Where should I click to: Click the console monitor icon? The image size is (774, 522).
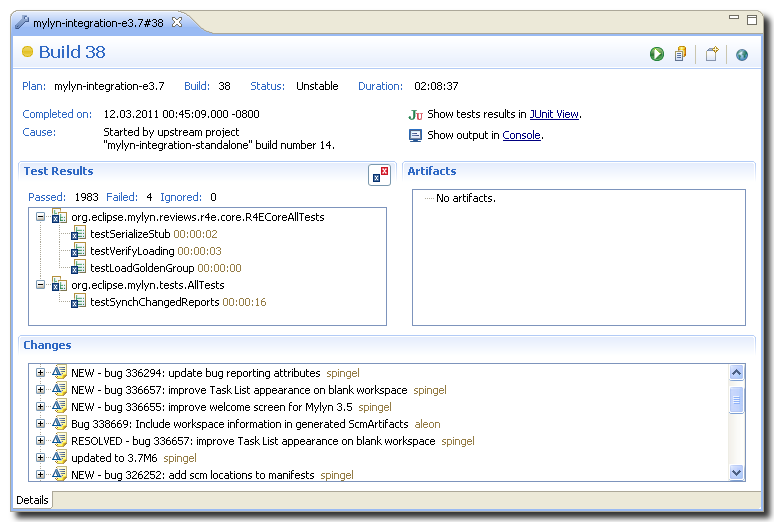(x=415, y=135)
